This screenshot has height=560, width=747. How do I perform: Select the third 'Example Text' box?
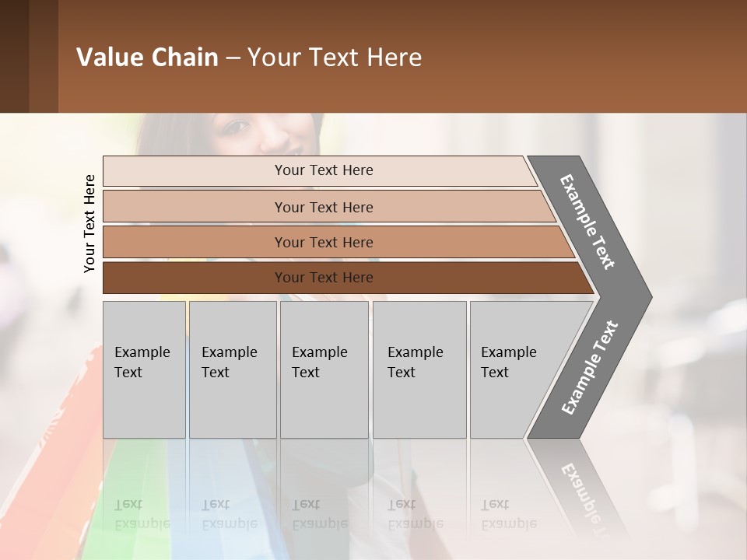(323, 369)
